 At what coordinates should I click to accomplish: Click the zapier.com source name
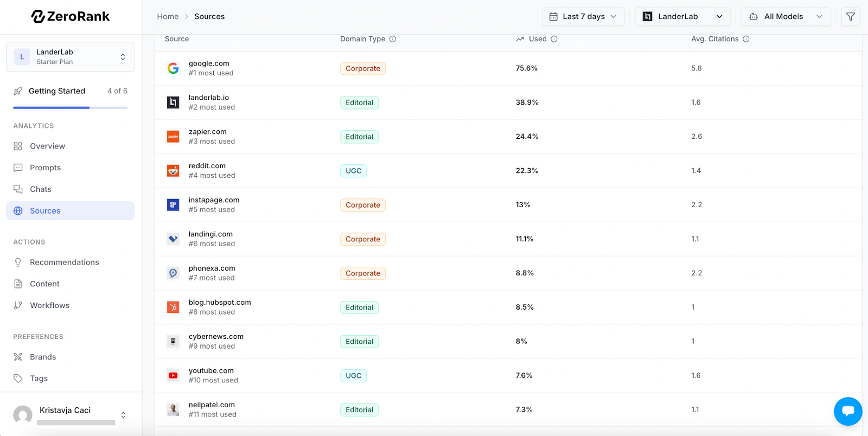(x=208, y=132)
